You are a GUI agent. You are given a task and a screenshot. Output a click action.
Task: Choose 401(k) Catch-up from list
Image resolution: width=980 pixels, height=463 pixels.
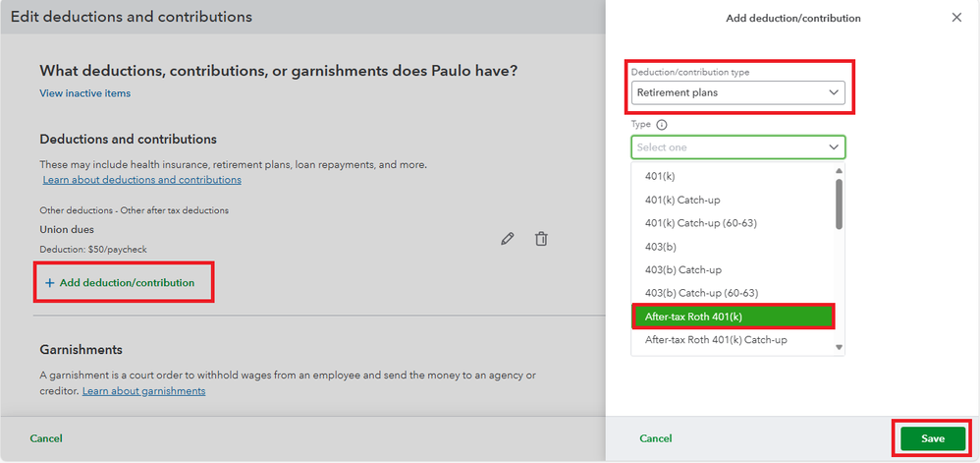[682, 200]
